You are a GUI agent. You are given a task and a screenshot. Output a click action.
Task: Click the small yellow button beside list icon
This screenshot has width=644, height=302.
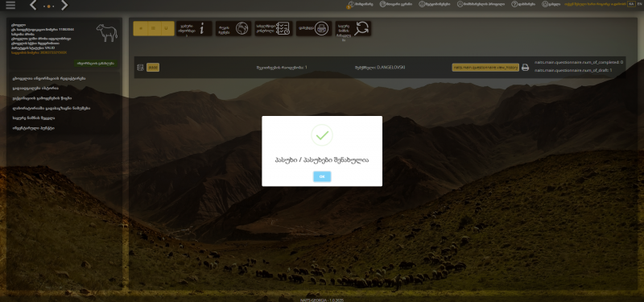(153, 68)
